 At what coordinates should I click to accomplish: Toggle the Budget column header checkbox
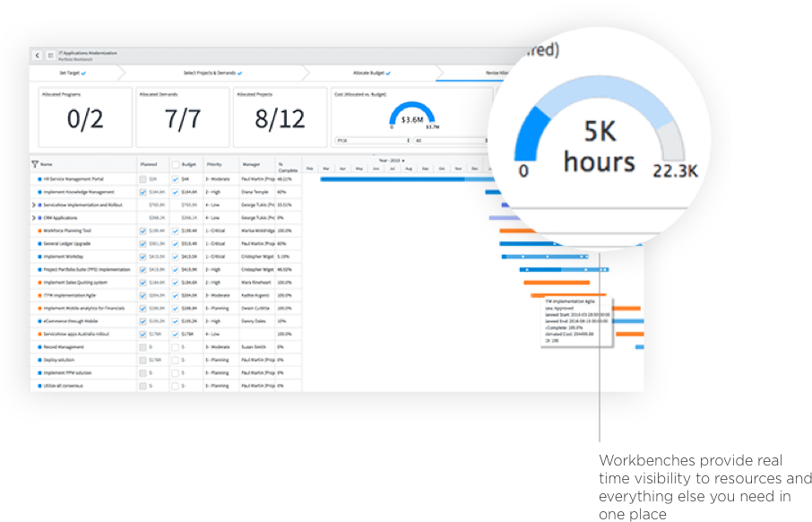(176, 165)
